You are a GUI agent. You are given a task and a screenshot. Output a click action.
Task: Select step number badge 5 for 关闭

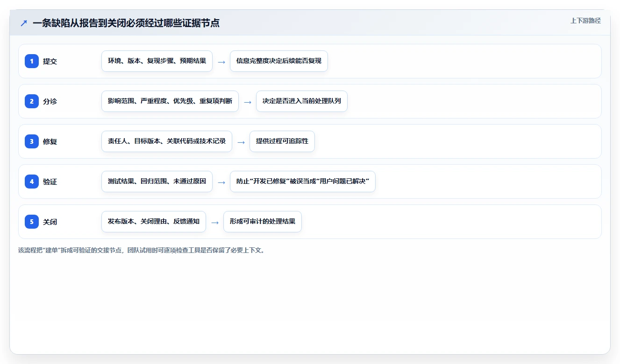32,222
